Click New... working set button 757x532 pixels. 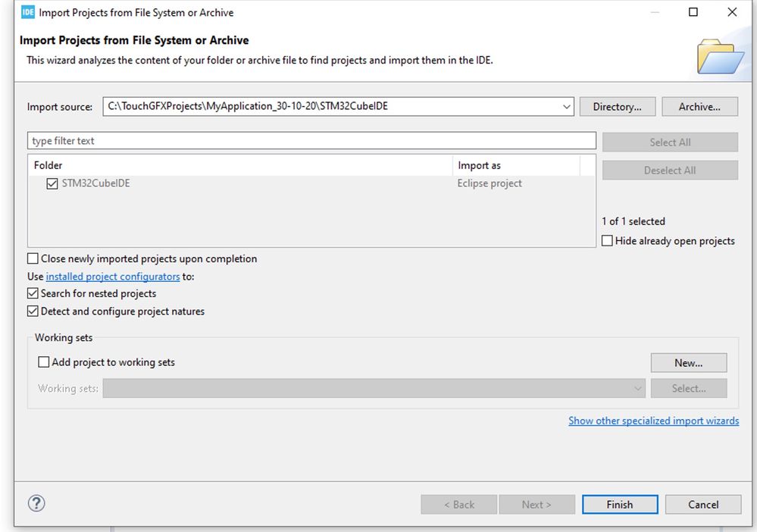(689, 363)
